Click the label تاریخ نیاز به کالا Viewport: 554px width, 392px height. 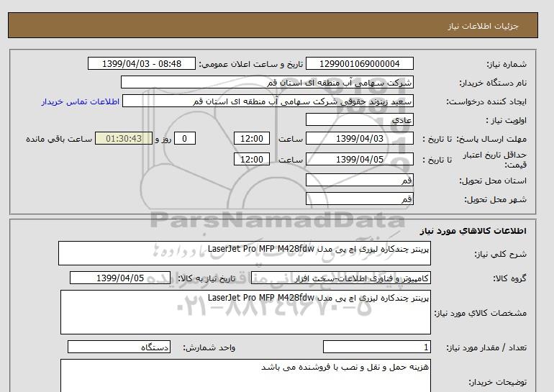tap(206, 278)
